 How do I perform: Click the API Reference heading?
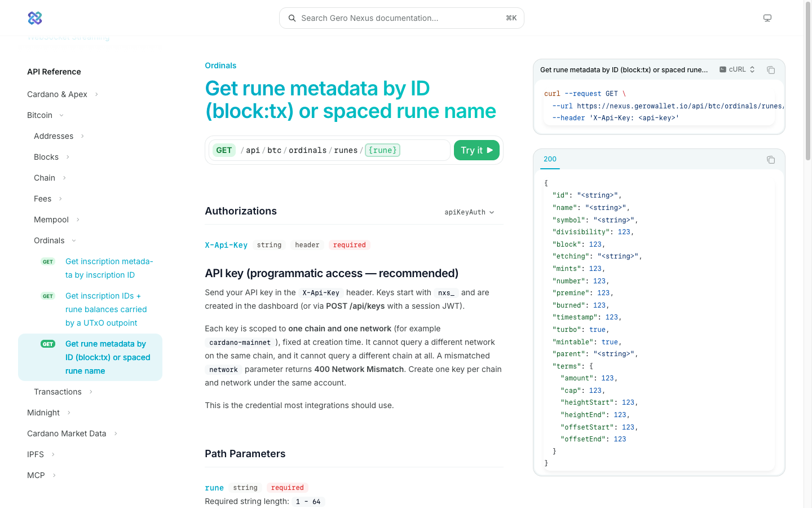54,72
